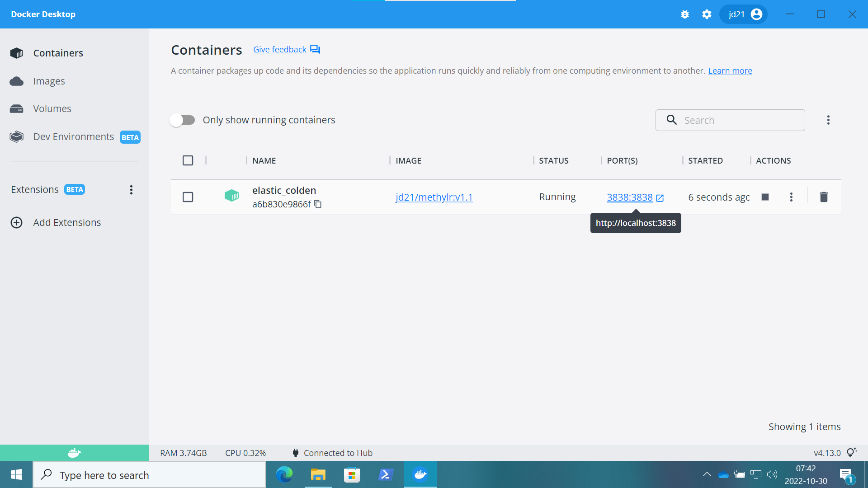Click the open-in-browser icon beside 3838:3838
Screen dimensions: 868x488
[660, 197]
